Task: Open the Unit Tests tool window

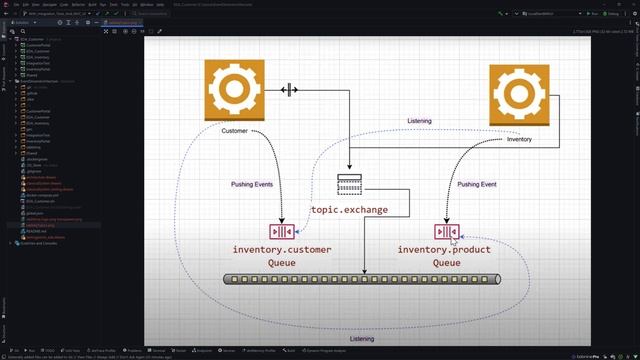Action: click(70, 351)
